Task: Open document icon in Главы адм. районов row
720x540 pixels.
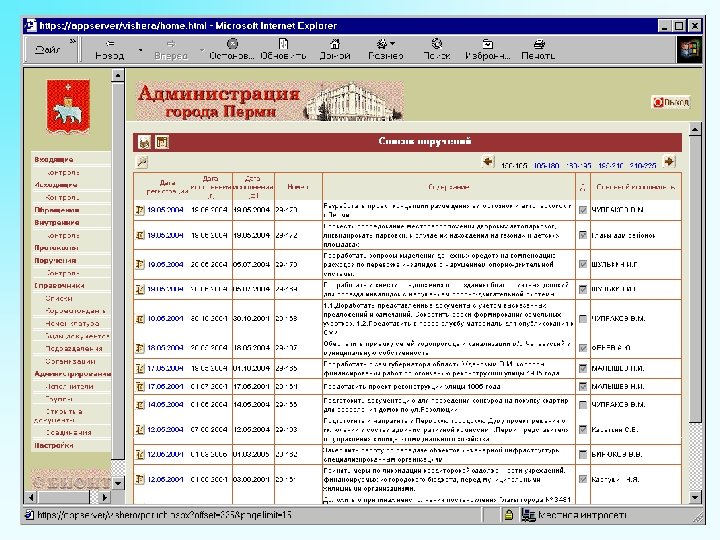Action: point(140,235)
